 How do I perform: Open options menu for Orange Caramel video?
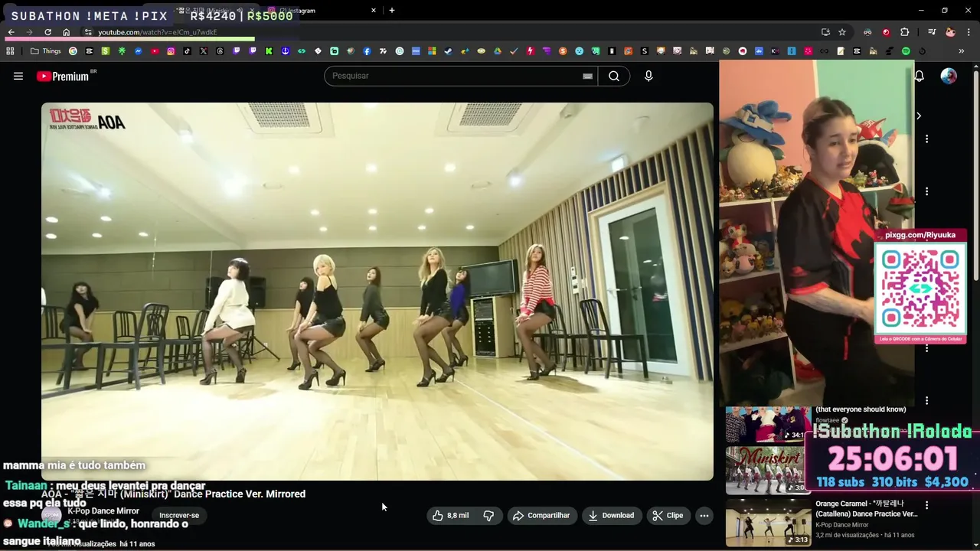point(926,505)
